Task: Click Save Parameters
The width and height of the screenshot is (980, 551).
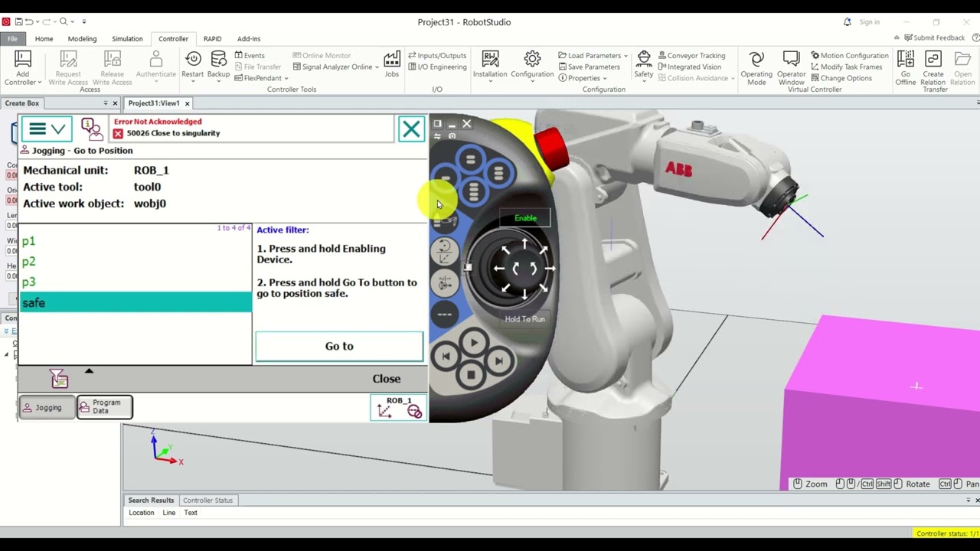Action: 589,67
